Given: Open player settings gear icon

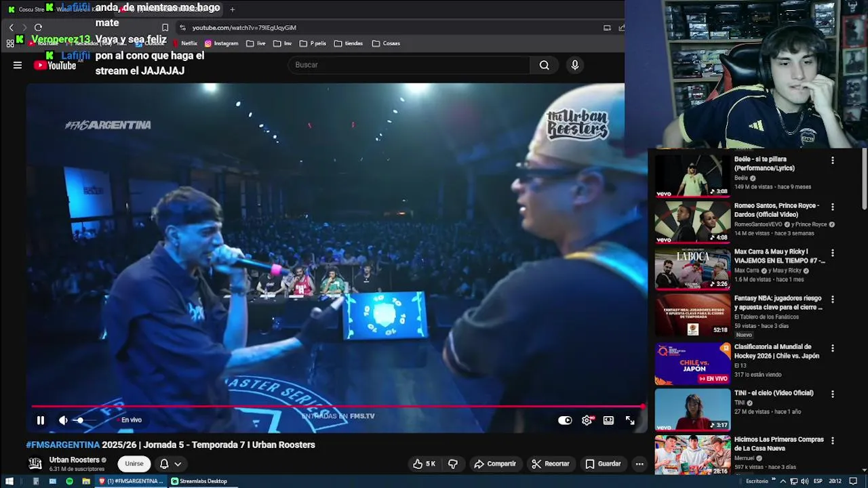Looking at the screenshot, I should pyautogui.click(x=587, y=420).
